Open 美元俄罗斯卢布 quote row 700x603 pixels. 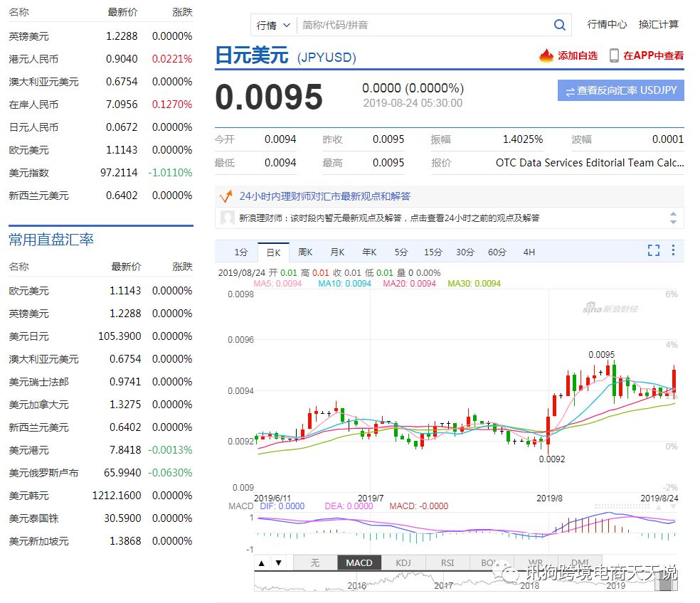pos(100,473)
